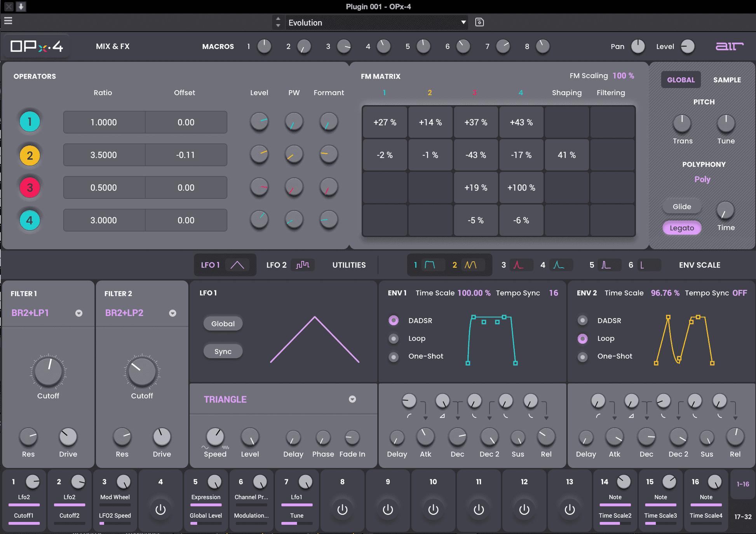Enable Legato mode
Screen dimensions: 756x534
(682, 228)
